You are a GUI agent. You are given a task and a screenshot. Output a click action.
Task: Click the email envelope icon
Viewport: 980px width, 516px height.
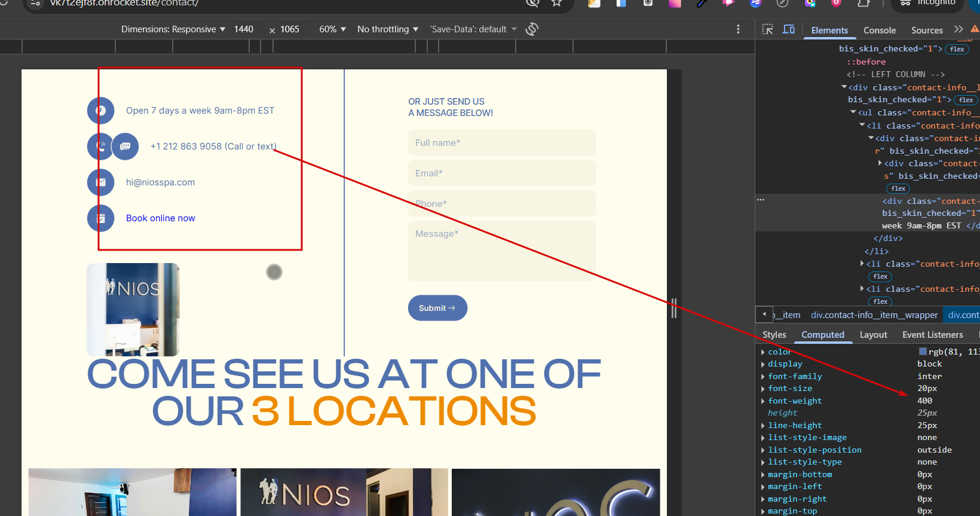tap(101, 182)
